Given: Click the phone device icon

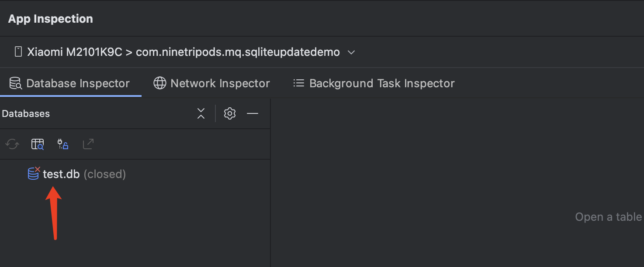Looking at the screenshot, I should (x=17, y=51).
